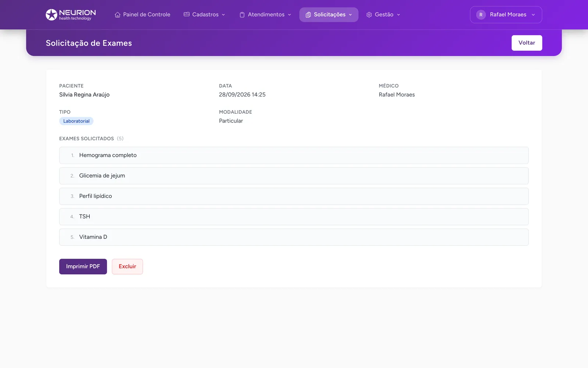
Task: Click the document icon beside Solicitações
Action: coord(308,15)
